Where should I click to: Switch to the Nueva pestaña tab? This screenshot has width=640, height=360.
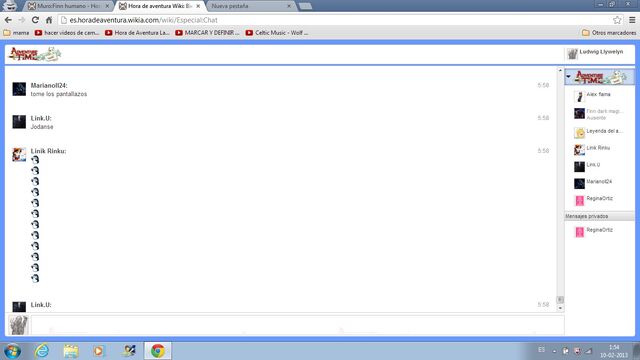tap(251, 6)
